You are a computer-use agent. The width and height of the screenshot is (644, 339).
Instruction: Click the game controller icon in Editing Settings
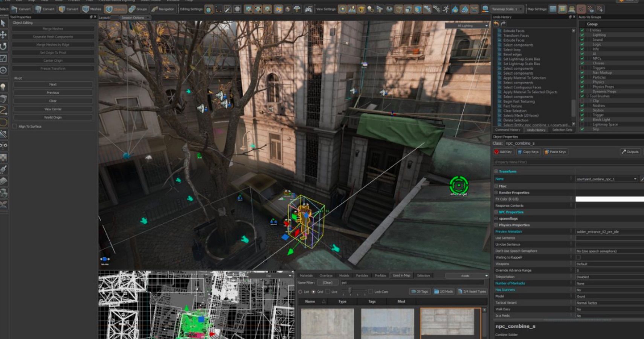(308, 9)
